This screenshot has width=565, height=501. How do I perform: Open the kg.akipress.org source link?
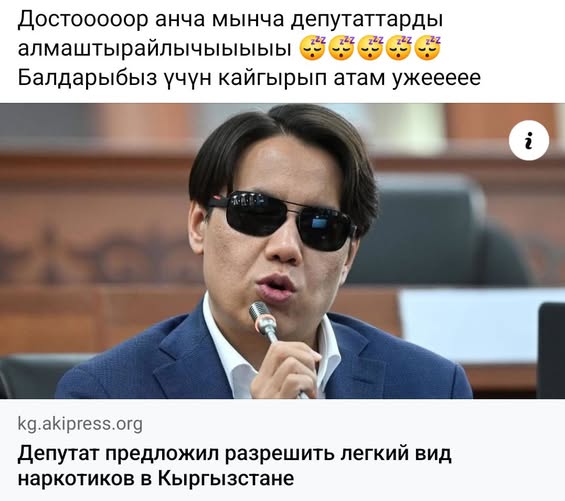80,424
